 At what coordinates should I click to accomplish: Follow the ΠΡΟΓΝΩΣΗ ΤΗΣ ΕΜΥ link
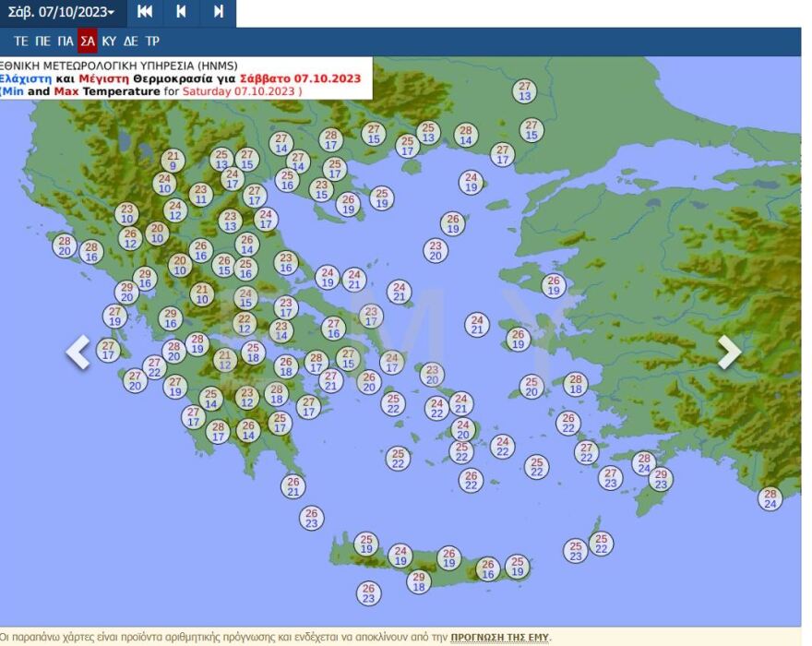[499, 637]
